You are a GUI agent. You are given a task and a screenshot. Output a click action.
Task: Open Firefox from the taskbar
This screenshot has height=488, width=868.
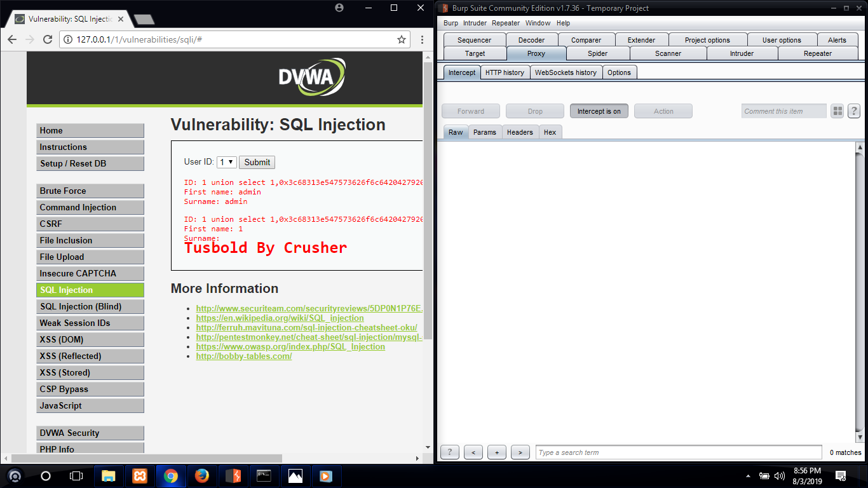[x=202, y=475]
